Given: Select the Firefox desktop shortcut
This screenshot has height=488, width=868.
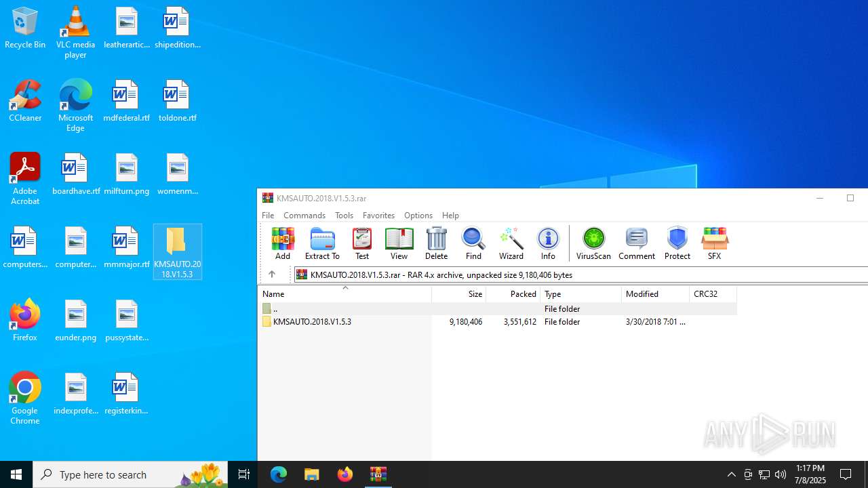Looking at the screenshot, I should 25,321.
